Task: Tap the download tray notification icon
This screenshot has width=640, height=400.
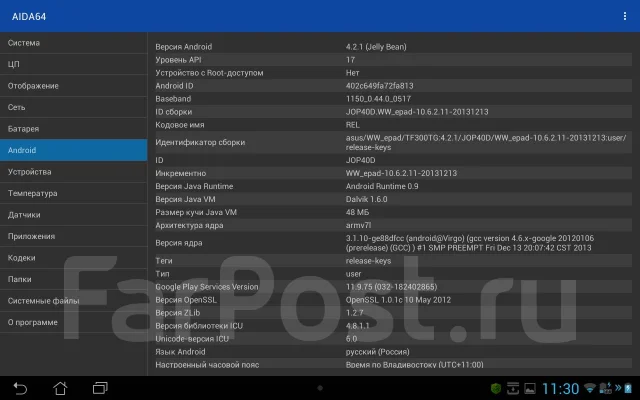Action: (513, 389)
